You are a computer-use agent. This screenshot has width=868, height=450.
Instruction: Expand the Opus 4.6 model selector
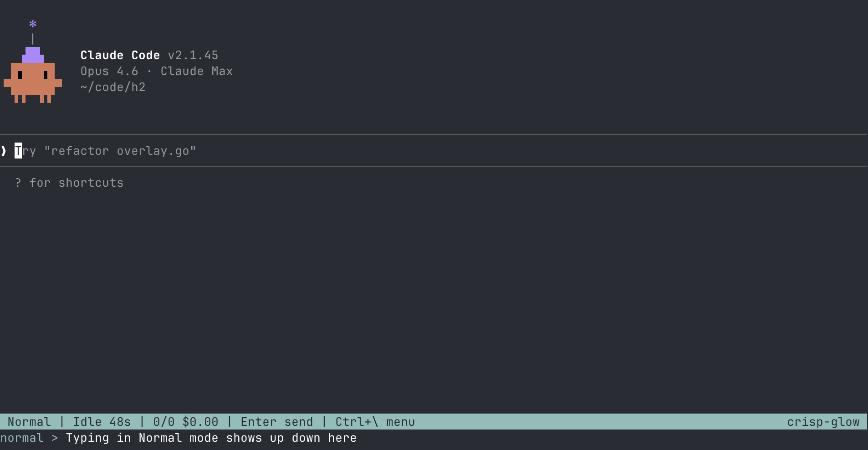coord(108,72)
